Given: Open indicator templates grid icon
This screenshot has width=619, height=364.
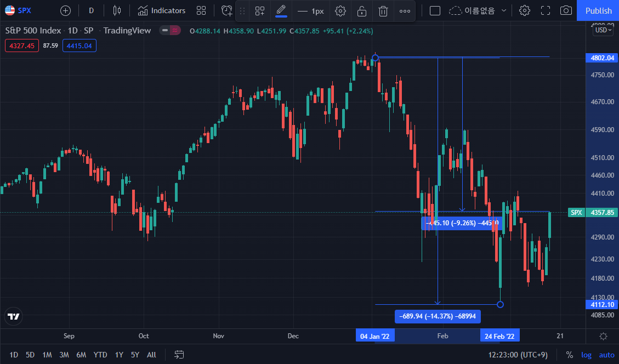Looking at the screenshot, I should (x=201, y=10).
